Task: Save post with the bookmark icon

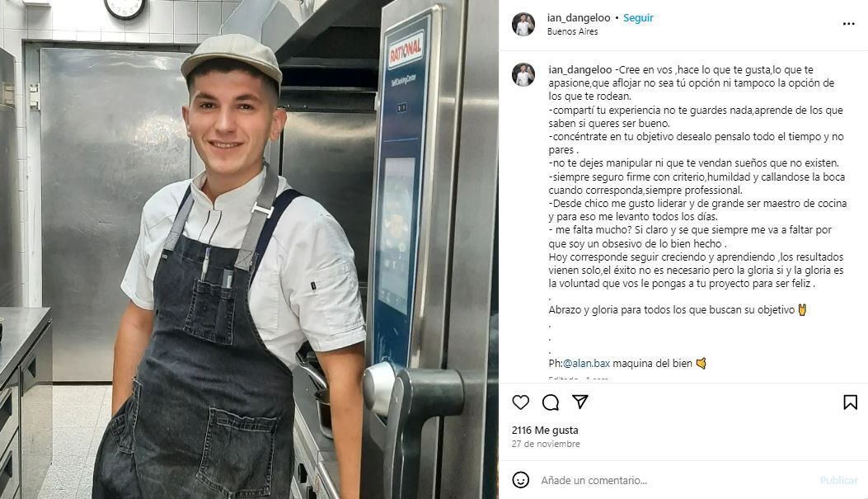Action: coord(851,402)
